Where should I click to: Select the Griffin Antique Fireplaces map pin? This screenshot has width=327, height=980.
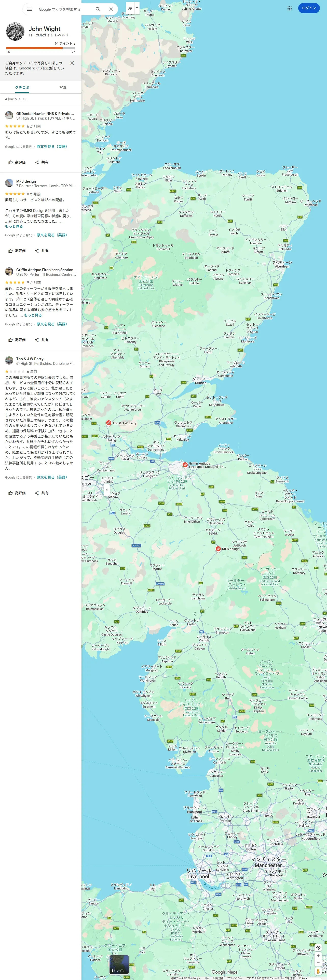click(185, 465)
